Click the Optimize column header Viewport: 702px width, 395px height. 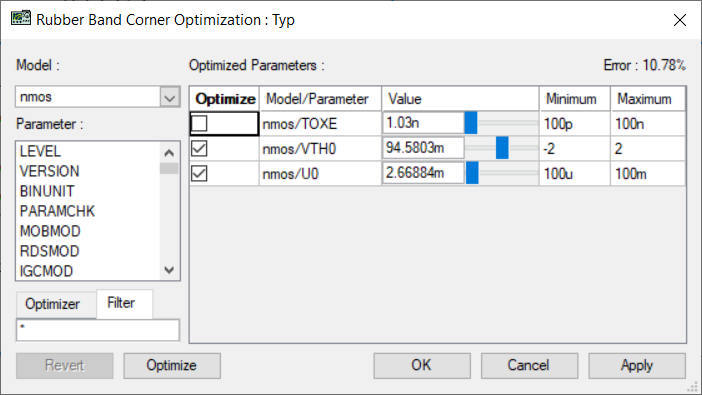tap(225, 99)
